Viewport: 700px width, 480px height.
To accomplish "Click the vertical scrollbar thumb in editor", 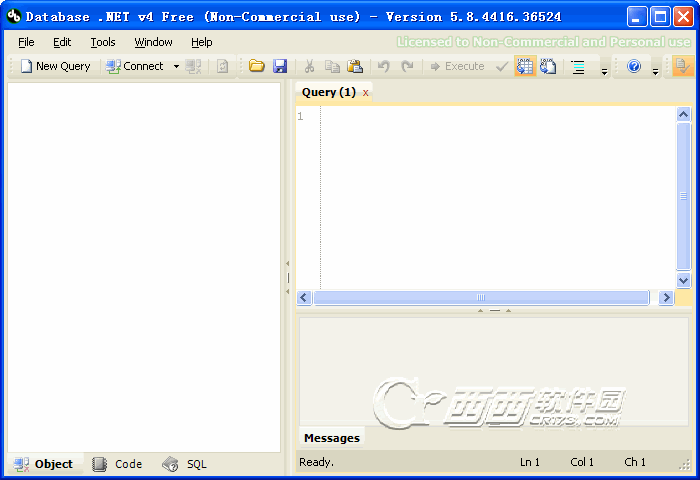I will (683, 196).
